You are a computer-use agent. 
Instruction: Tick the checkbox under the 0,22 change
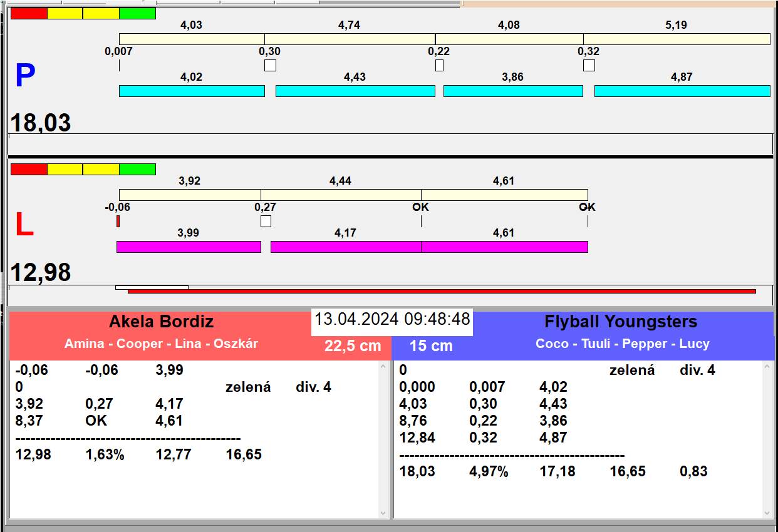tap(439, 65)
